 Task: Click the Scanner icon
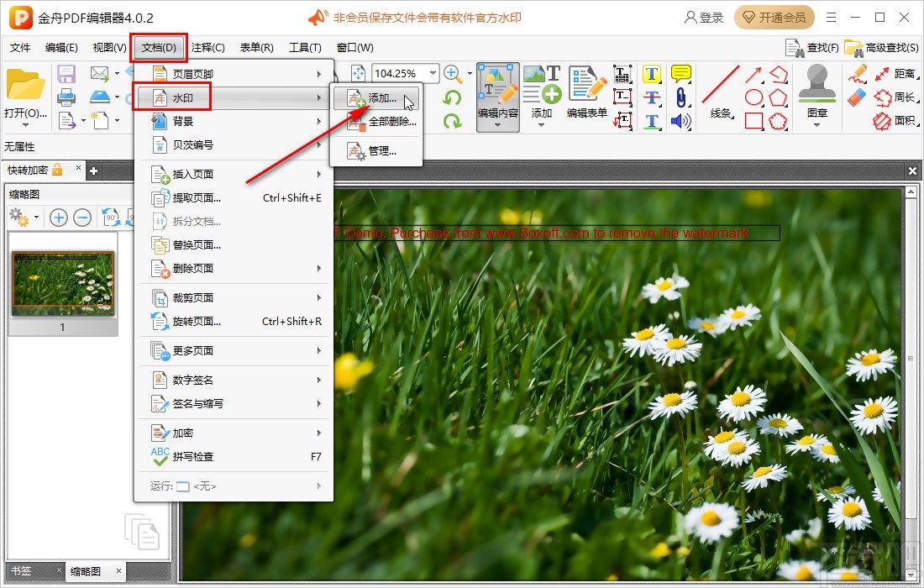(100, 97)
